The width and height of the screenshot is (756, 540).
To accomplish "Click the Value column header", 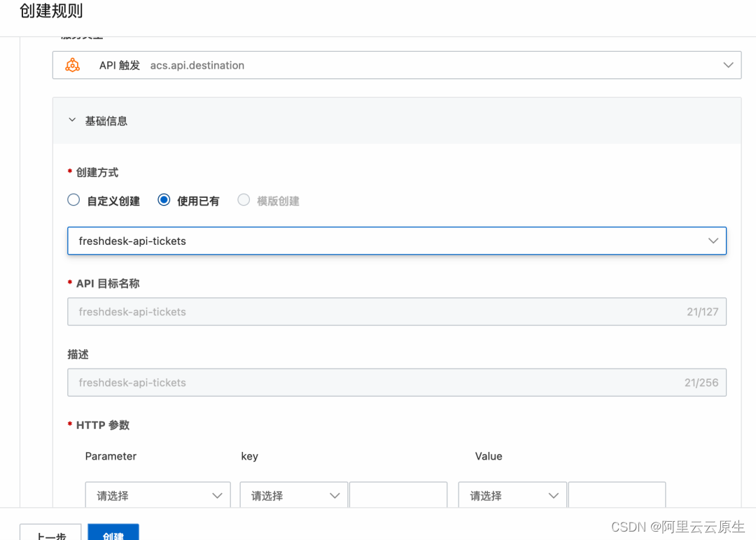I will click(x=489, y=456).
